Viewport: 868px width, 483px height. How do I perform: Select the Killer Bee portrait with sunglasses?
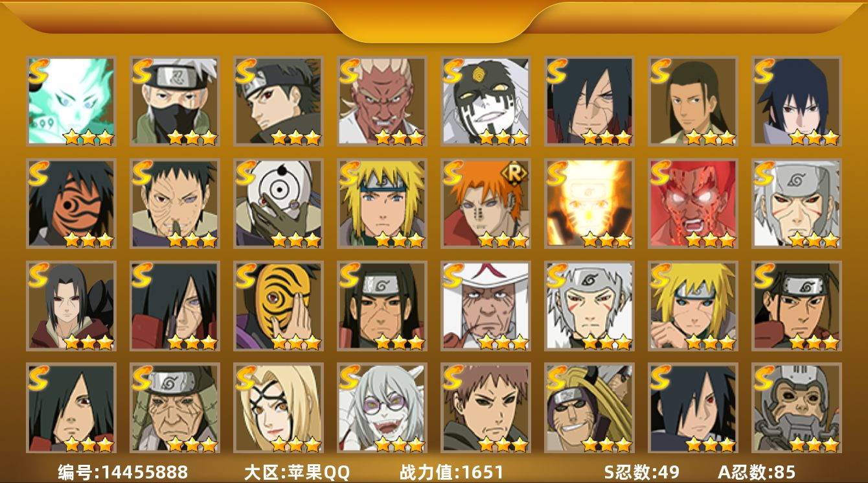[x=589, y=408]
